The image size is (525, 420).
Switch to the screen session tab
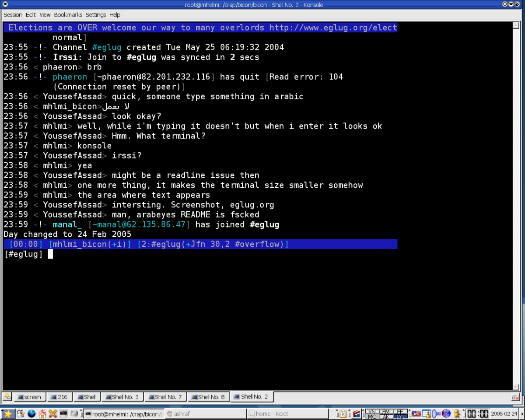[x=30, y=397]
